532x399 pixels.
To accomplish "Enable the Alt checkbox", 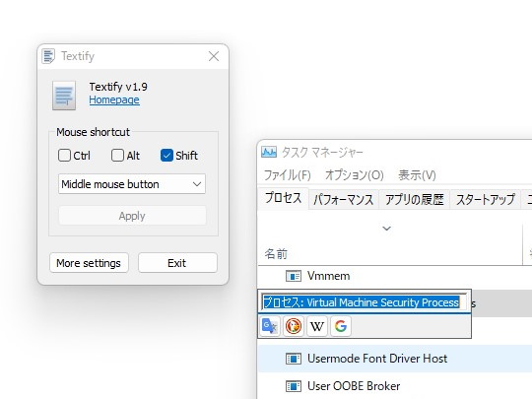I will [x=117, y=156].
